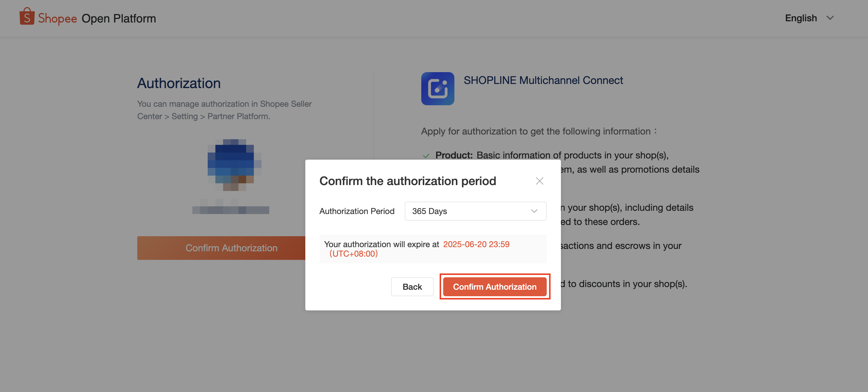
Task: Click the pixelated shop avatar
Action: (234, 165)
